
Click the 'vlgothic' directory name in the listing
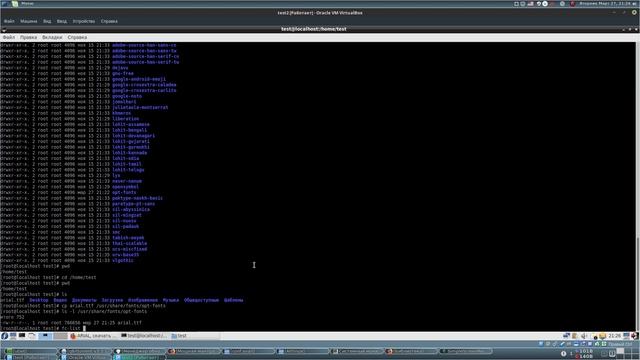[123, 260]
